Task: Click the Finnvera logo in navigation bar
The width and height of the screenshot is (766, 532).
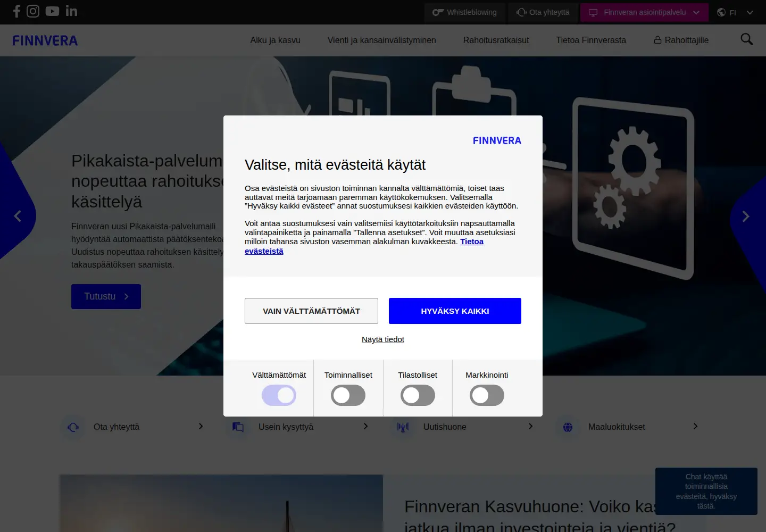Action: (45, 40)
